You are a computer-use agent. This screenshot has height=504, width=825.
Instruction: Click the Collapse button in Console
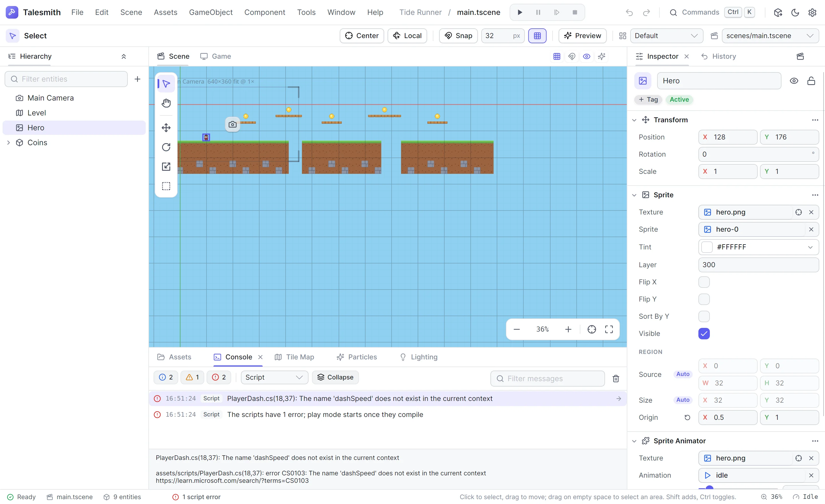335,377
